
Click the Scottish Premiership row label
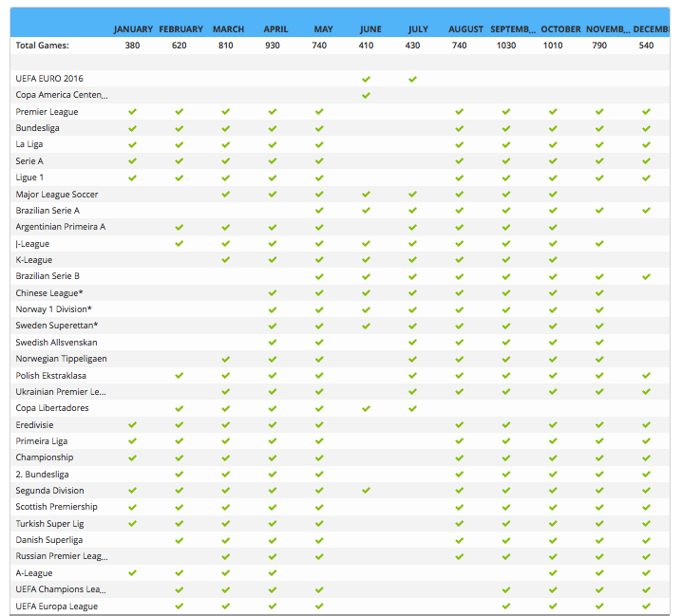coord(57,507)
